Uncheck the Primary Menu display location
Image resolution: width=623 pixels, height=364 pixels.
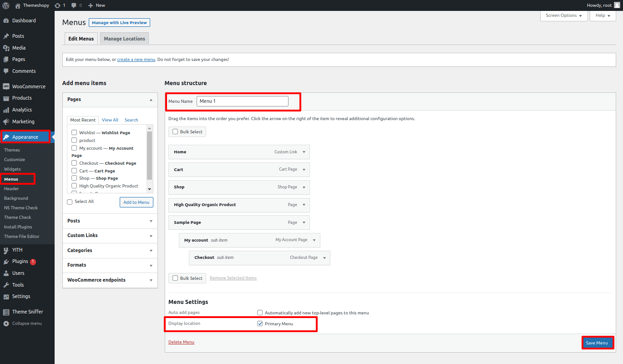pos(260,324)
